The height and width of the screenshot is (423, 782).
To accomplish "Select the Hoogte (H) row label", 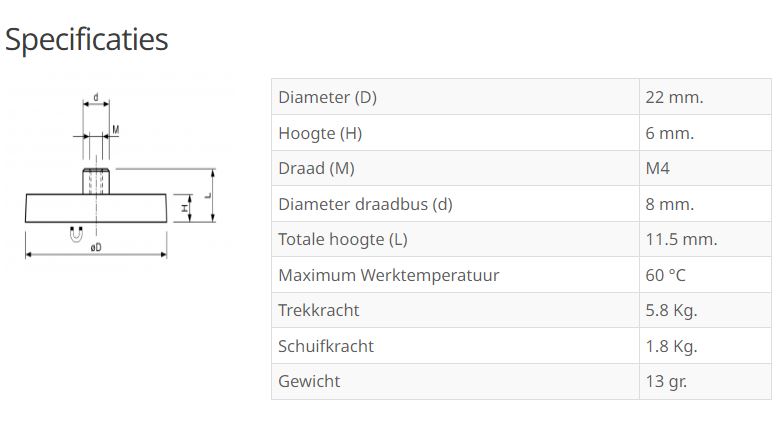I will point(320,133).
